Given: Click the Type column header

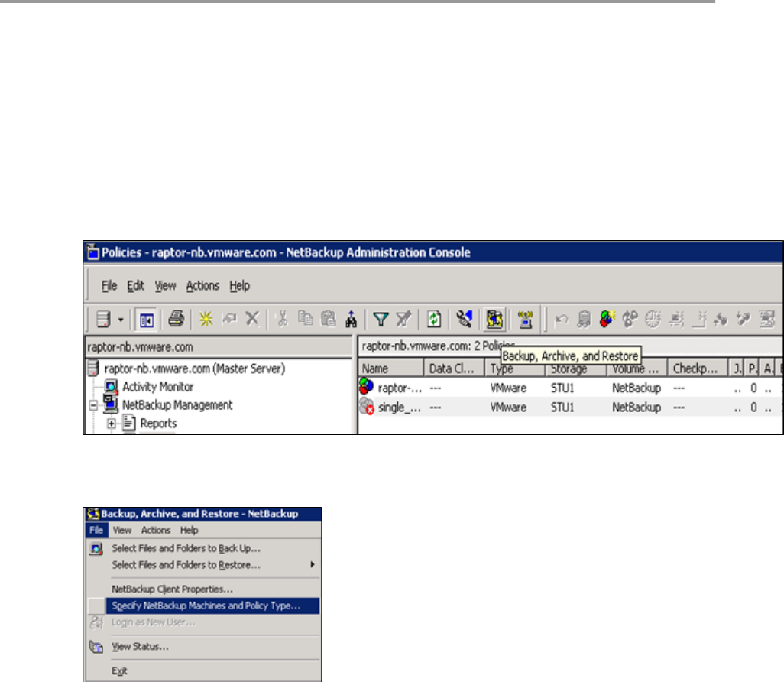Looking at the screenshot, I should pos(514,369).
